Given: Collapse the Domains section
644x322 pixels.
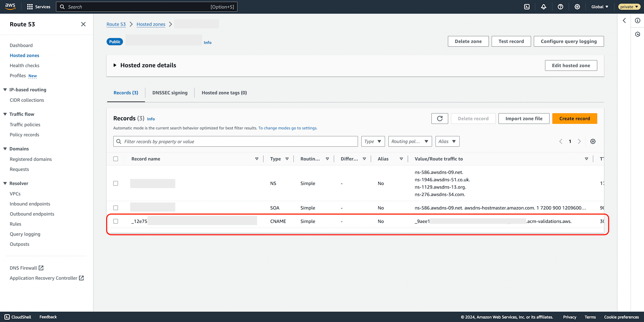Looking at the screenshot, I should click(5, 149).
